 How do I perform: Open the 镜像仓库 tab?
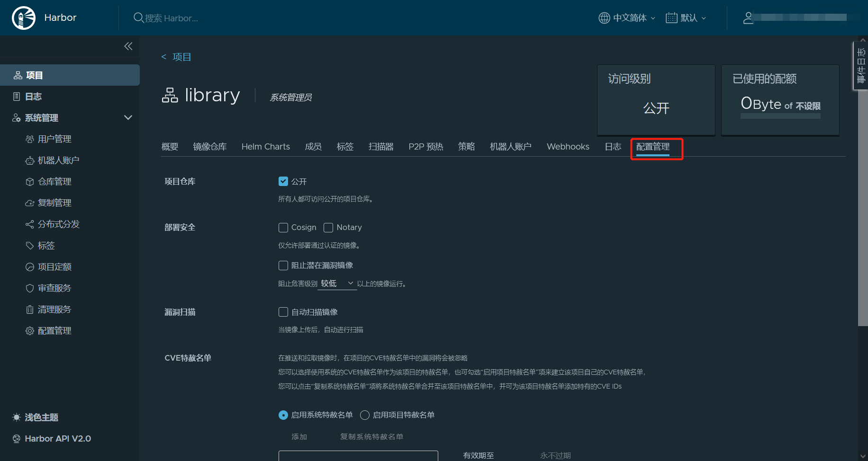(x=210, y=147)
